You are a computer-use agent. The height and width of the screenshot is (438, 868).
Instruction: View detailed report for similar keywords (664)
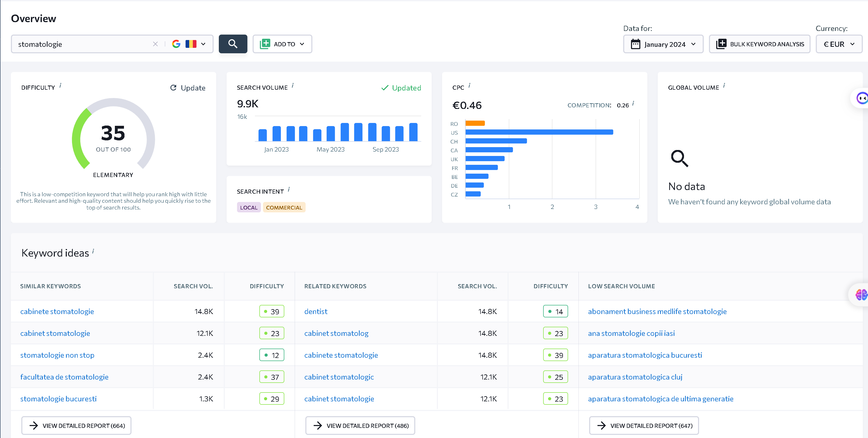coord(76,426)
